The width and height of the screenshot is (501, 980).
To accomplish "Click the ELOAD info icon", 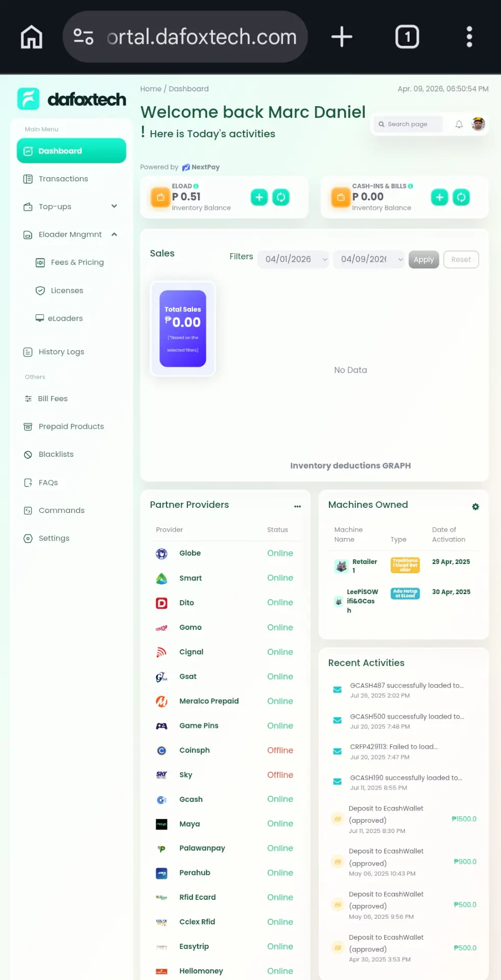I will point(196,186).
